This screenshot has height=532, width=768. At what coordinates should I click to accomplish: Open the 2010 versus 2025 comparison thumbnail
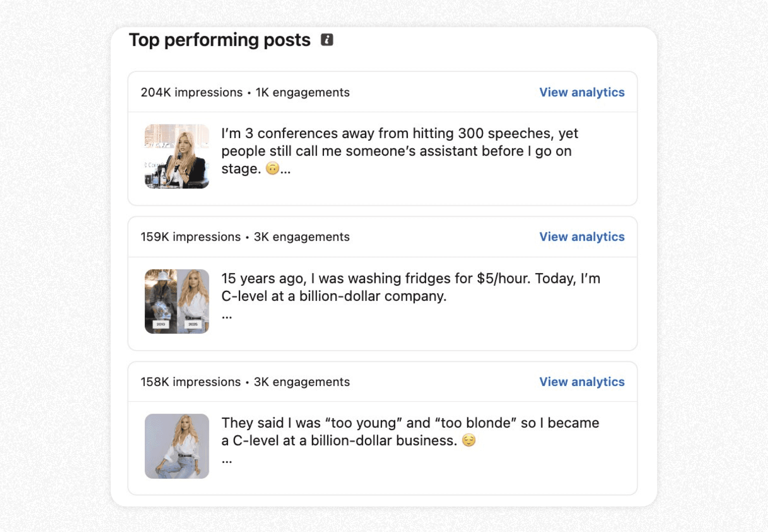click(x=177, y=302)
